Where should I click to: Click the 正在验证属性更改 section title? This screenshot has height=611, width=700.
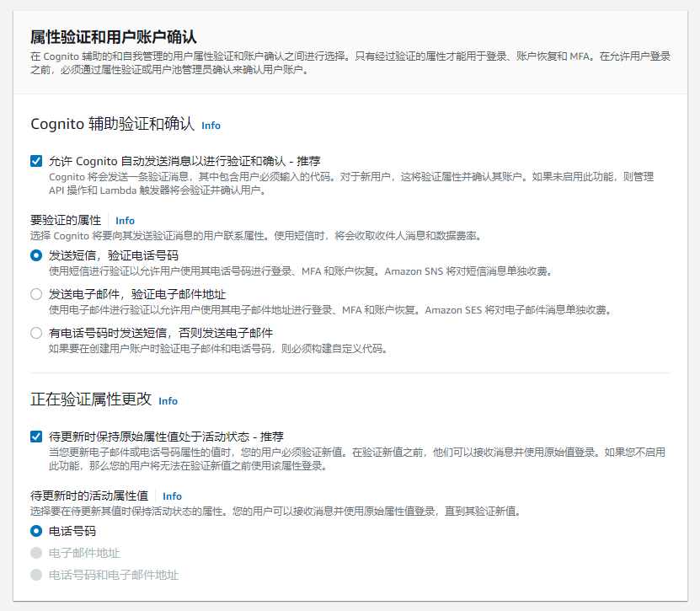click(91, 399)
